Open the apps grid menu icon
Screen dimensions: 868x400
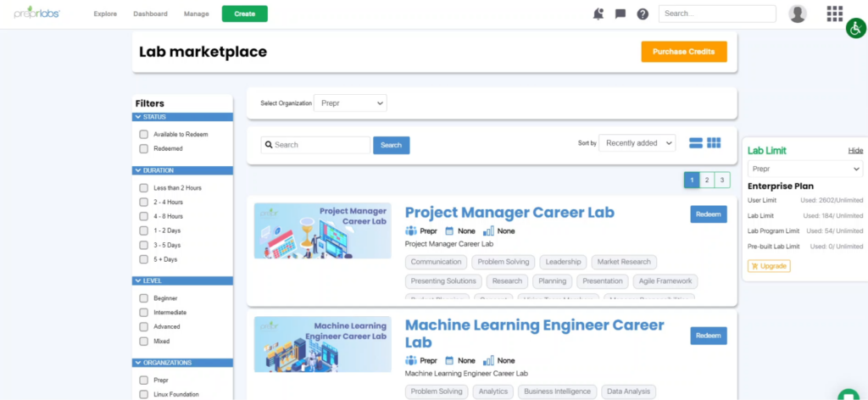click(834, 14)
